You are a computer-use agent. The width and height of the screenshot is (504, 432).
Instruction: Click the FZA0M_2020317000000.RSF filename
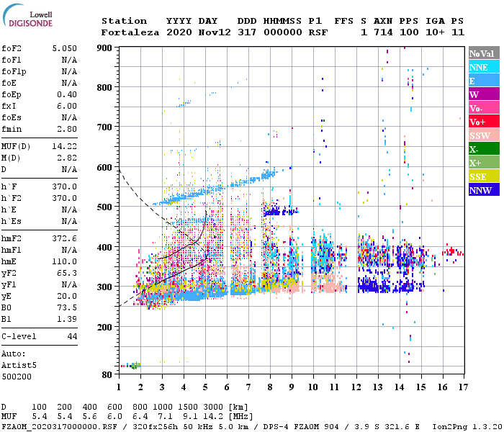click(x=59, y=427)
